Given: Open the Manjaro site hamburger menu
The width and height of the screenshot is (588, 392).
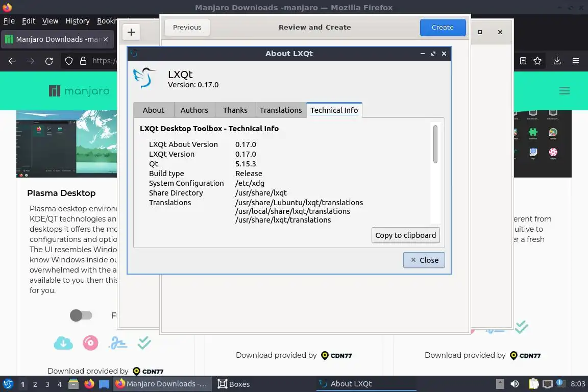Looking at the screenshot, I should point(565,91).
